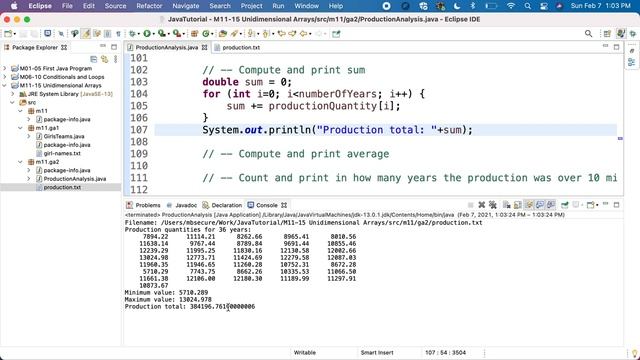Toggle Show Console on standard error change
Viewport: 640px width, 360px height.
point(551,205)
